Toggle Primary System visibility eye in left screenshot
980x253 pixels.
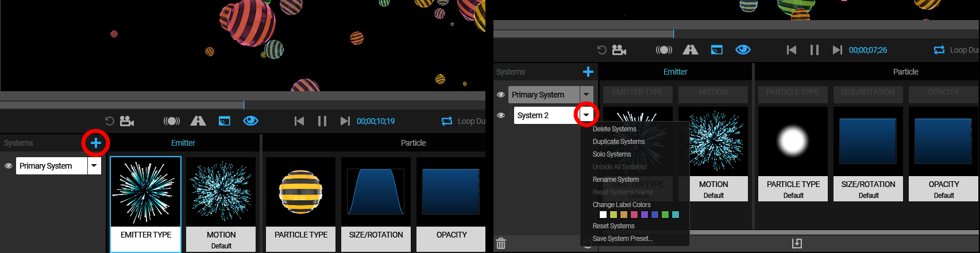(x=9, y=166)
